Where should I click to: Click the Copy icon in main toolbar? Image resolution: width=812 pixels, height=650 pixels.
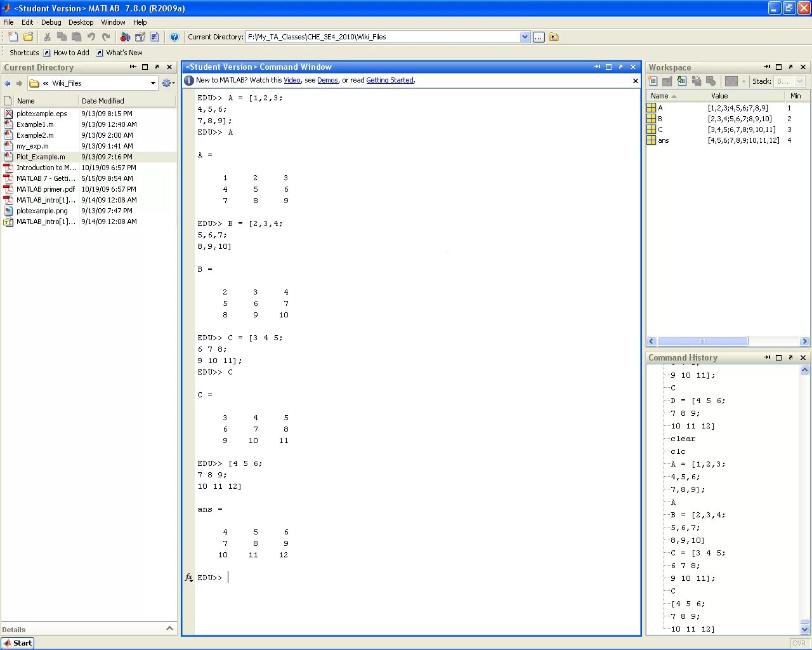[62, 37]
